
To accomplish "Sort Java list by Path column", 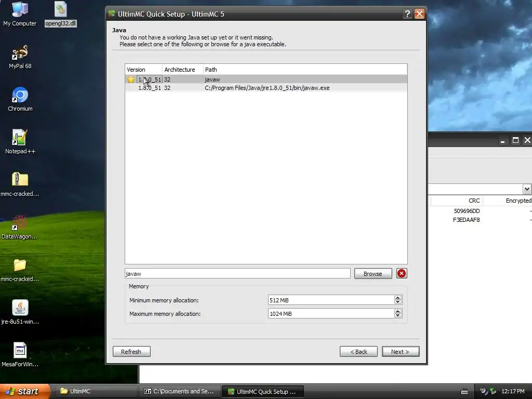I will [305, 70].
